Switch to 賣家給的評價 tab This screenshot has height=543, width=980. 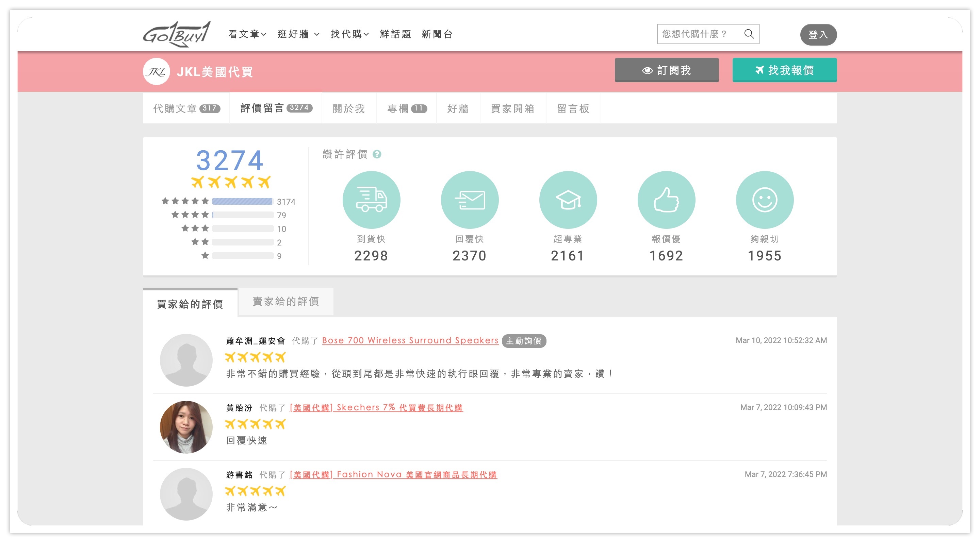point(286,302)
